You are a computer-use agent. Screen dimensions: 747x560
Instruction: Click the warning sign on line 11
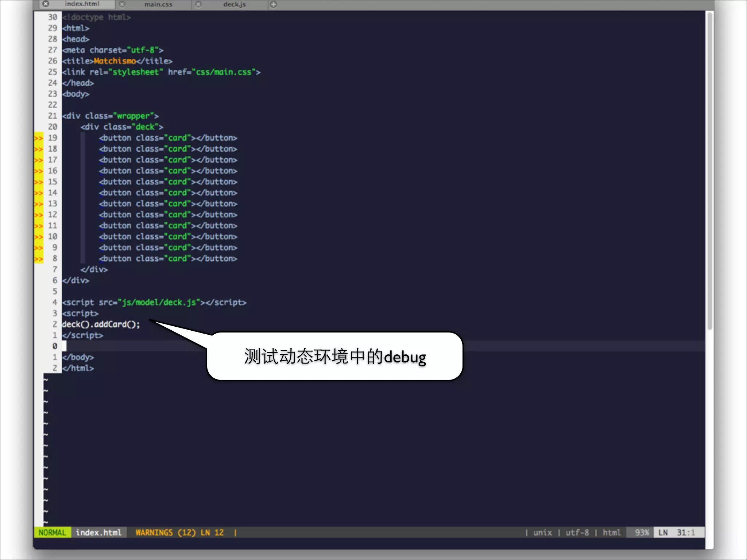38,226
